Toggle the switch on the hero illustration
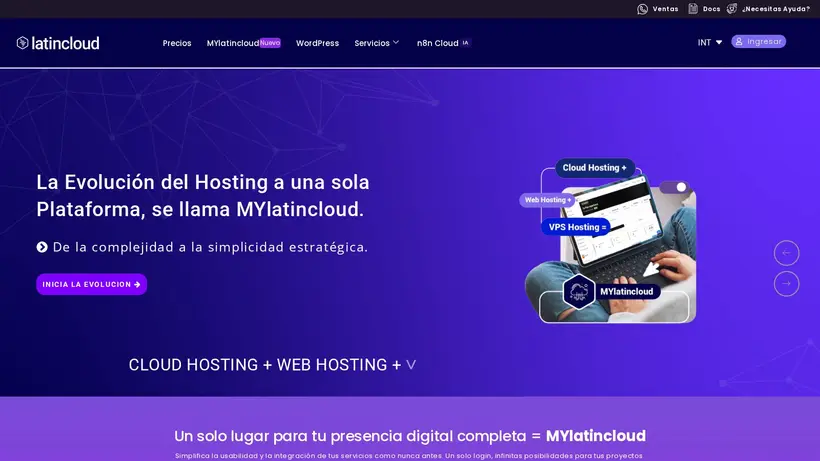 pos(675,187)
